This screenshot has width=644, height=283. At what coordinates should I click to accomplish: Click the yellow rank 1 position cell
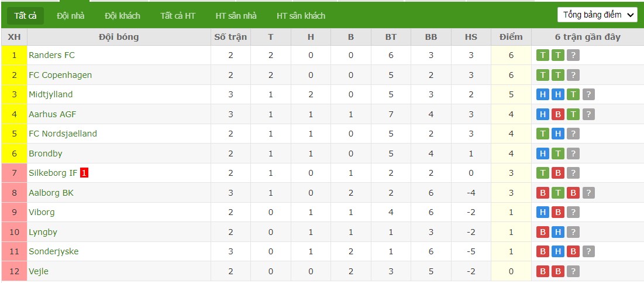[15, 55]
